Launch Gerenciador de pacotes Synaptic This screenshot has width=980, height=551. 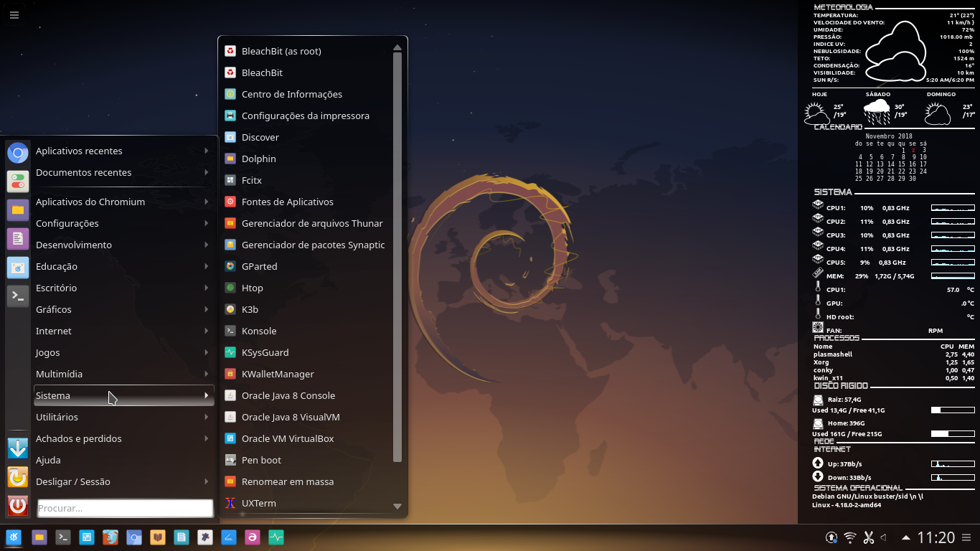(x=313, y=245)
